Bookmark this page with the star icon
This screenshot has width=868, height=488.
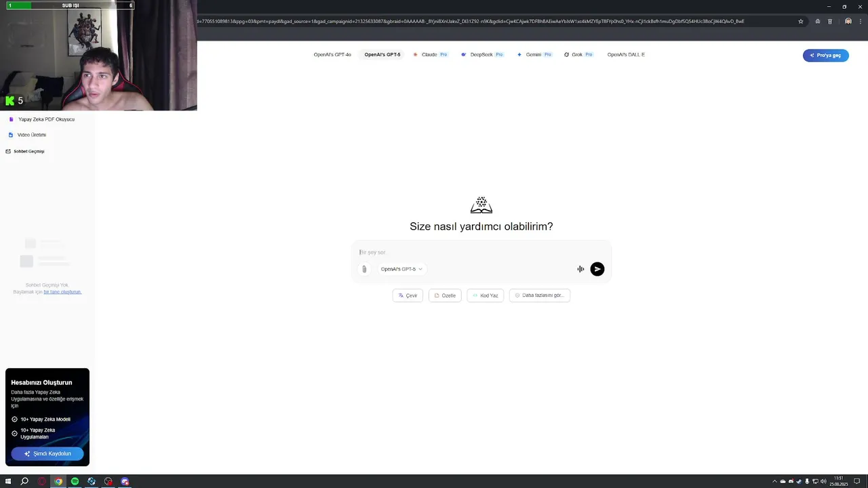(x=801, y=21)
